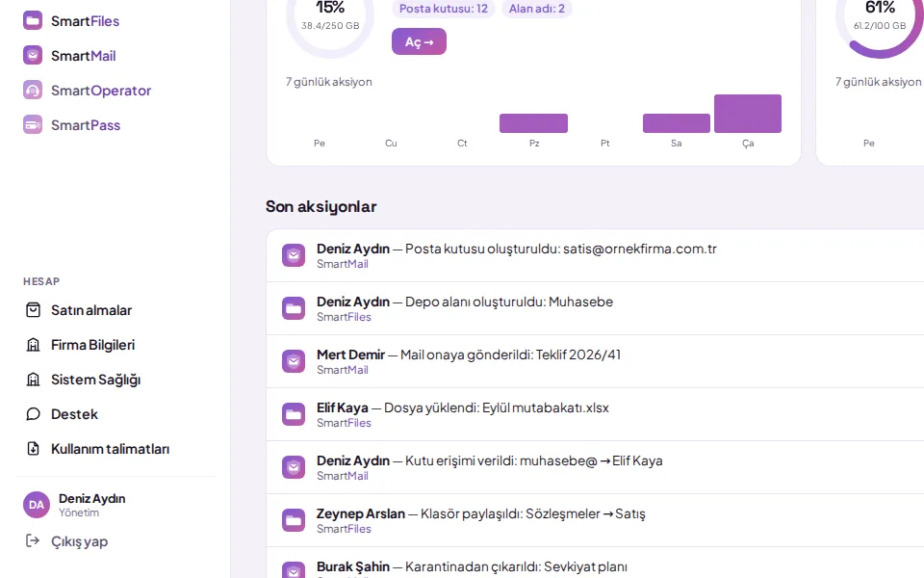924x578 pixels.
Task: Click the building icon beside Firma Bilgileri
Action: pos(33,345)
